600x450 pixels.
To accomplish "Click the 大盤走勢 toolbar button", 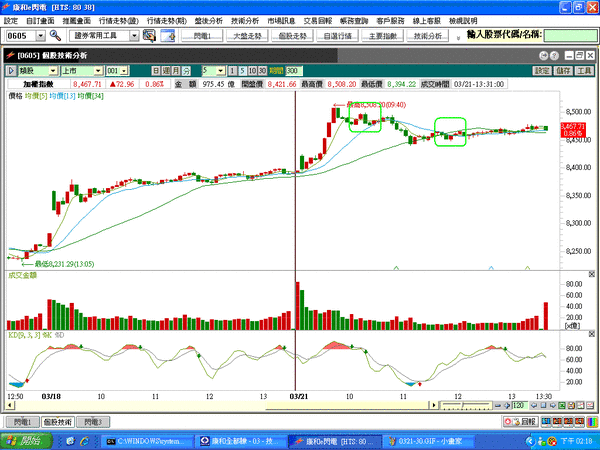I will [247, 36].
